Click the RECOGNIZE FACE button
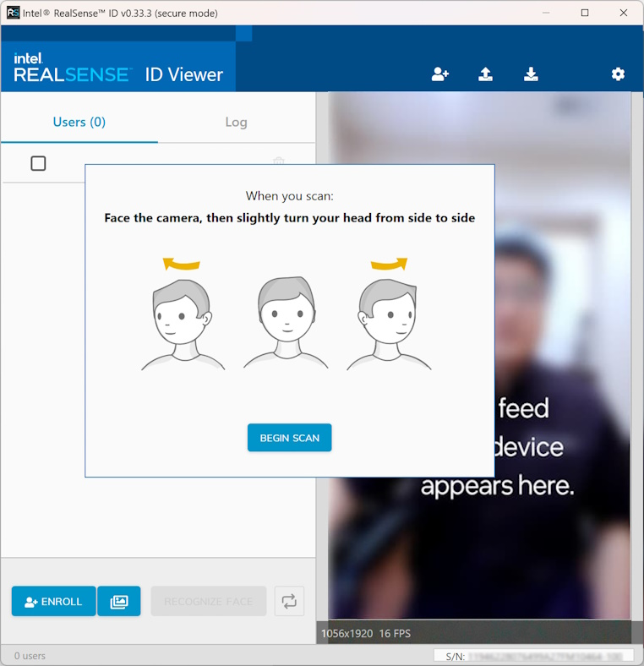 point(209,601)
